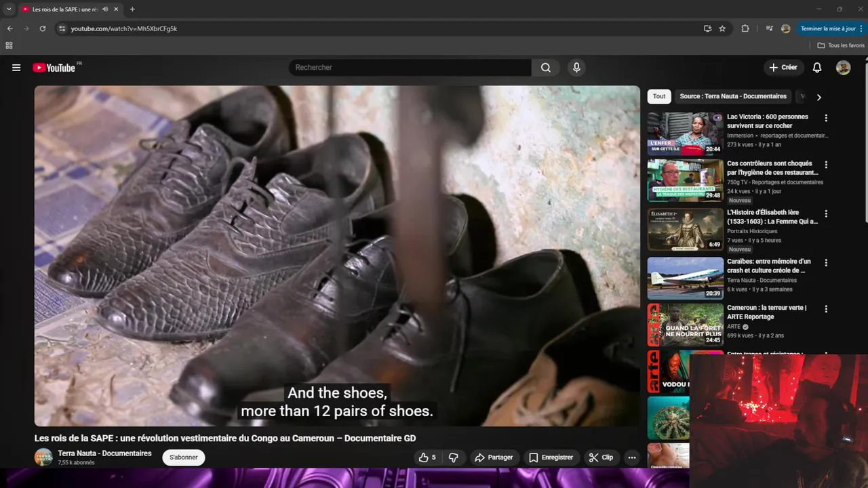Open Caraïbes airplane thumbnail
The width and height of the screenshot is (868, 488).
point(685,278)
